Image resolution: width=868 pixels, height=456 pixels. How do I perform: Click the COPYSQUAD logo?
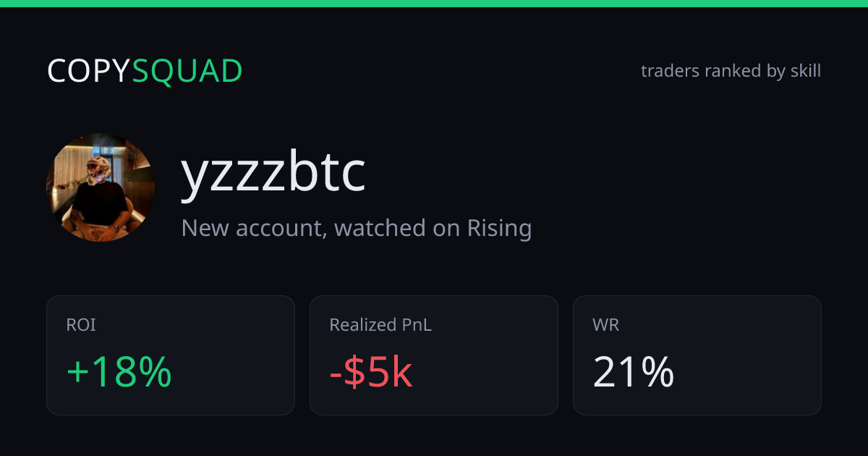(x=145, y=71)
